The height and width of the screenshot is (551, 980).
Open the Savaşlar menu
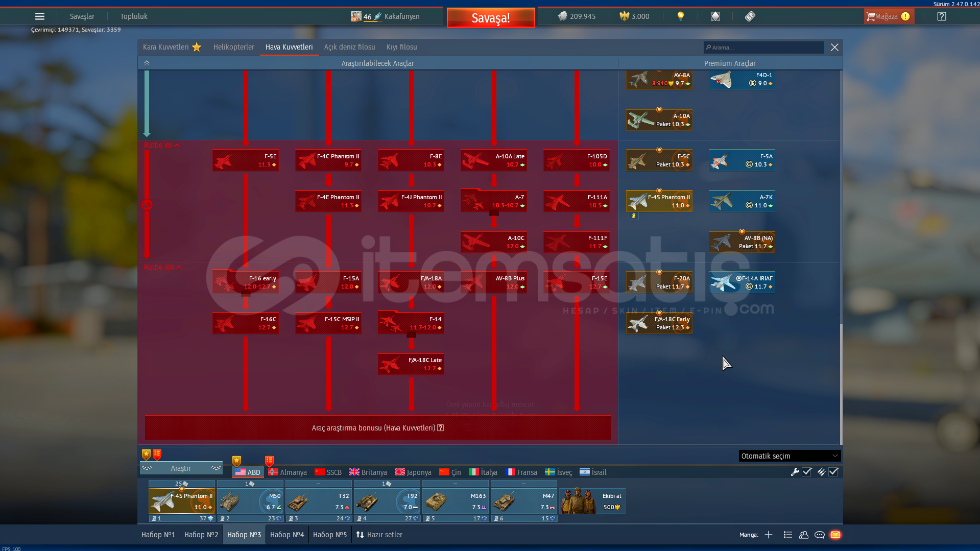click(x=82, y=16)
